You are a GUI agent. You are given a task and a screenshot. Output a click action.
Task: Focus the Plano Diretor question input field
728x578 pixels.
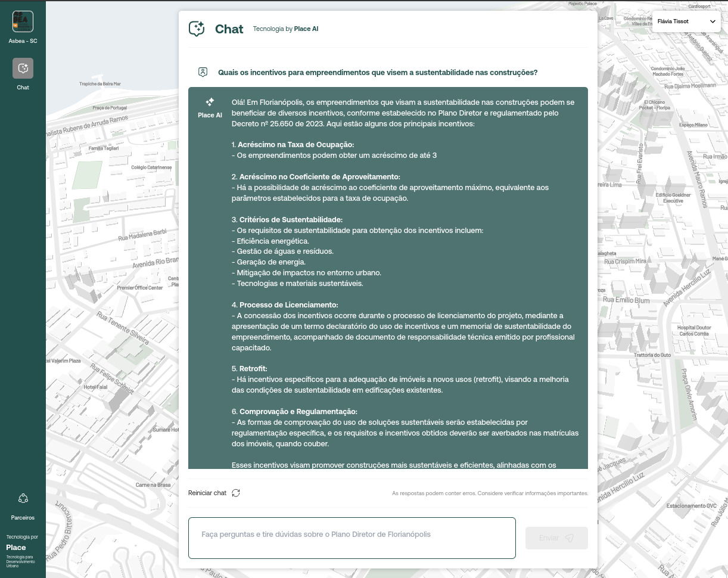(351, 538)
